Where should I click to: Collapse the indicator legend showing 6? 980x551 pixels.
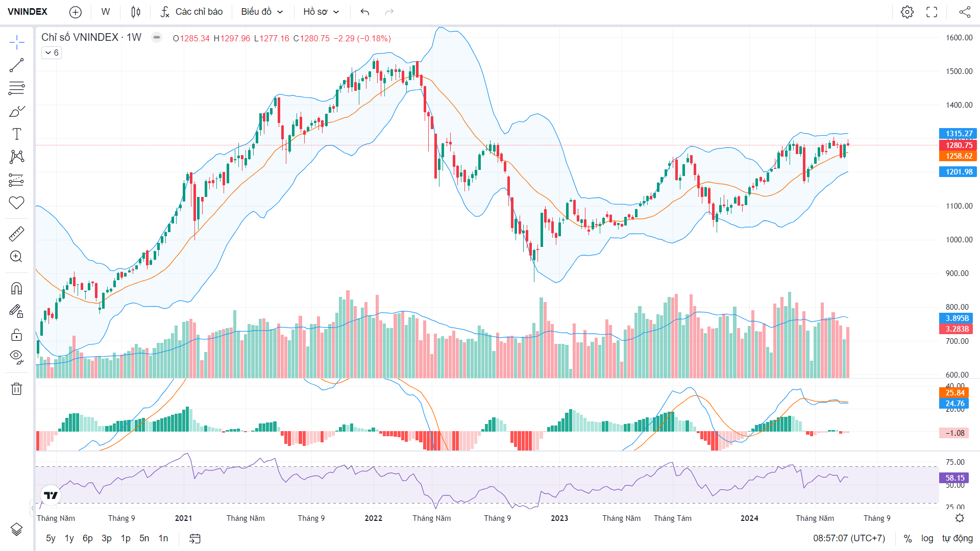(x=52, y=53)
